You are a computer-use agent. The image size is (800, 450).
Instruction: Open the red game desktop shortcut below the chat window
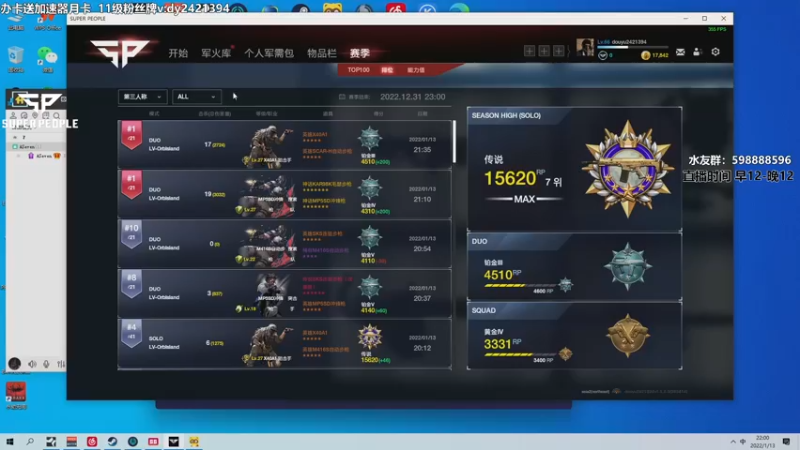click(16, 395)
